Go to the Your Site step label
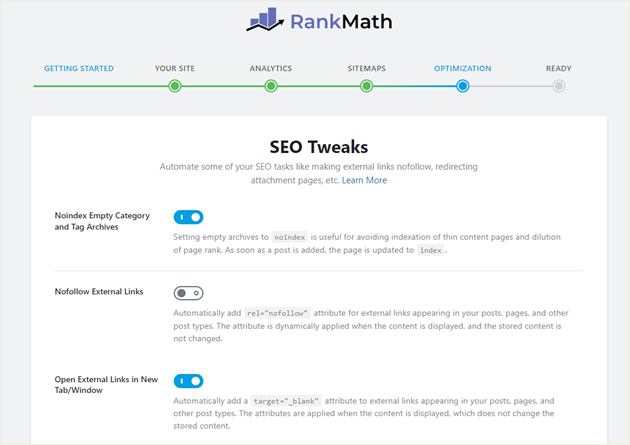Screen dimensions: 630x445 175,69
